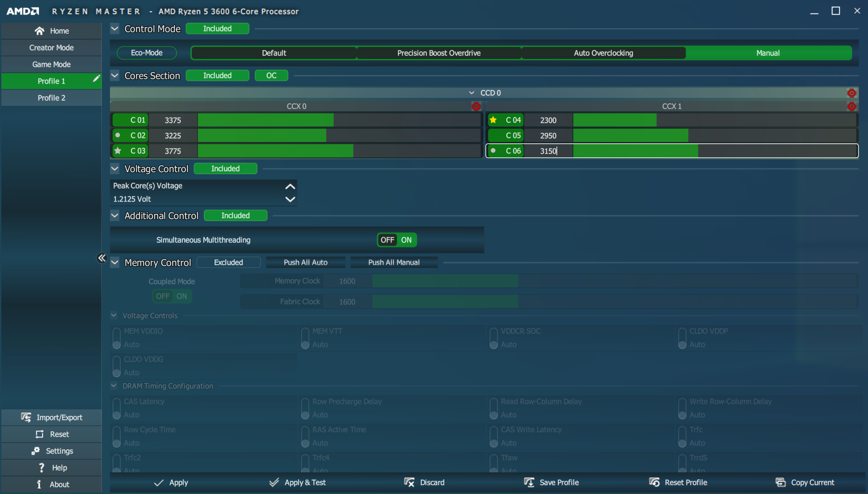
Task: Click the Eco-Mode button
Action: [147, 53]
